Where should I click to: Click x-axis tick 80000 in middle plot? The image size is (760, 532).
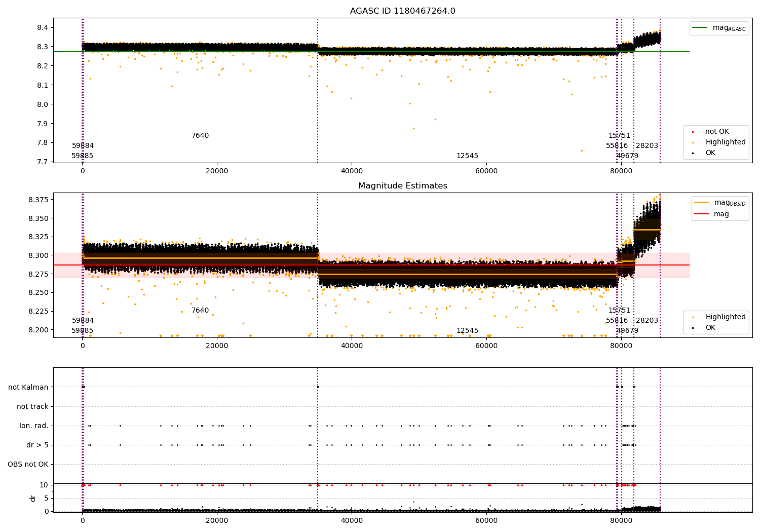(621, 346)
